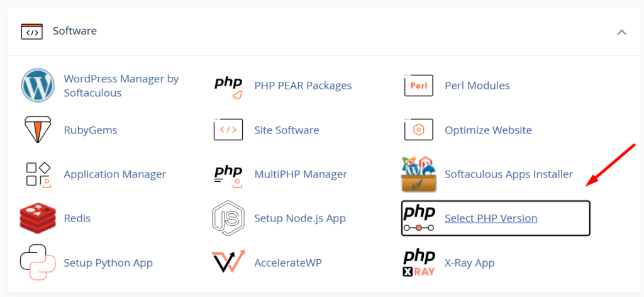Viewport: 644px width, 297px height.
Task: Click the Application Manager icon
Action: (x=38, y=175)
